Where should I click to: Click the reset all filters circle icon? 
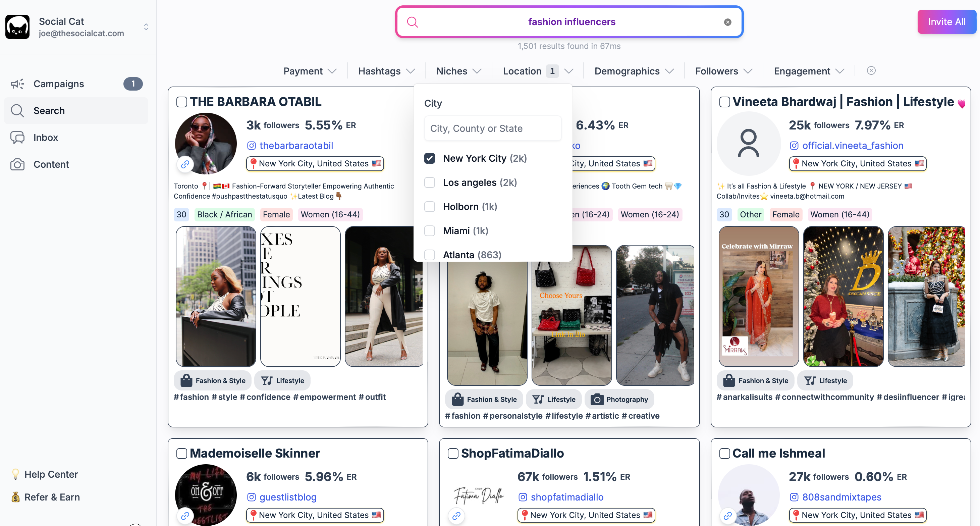(x=871, y=71)
